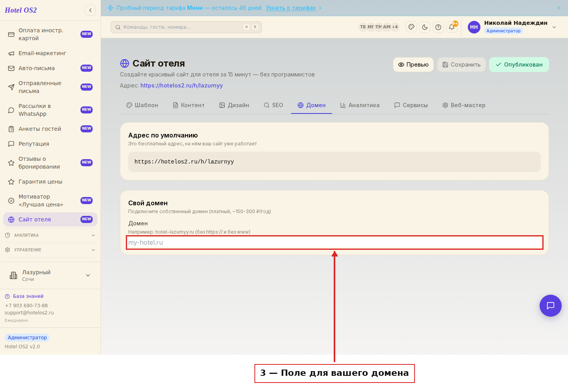Image resolution: width=568 pixels, height=392 pixels.
Task: Open the Лазурный Сочи hotel selector
Action: click(x=50, y=275)
